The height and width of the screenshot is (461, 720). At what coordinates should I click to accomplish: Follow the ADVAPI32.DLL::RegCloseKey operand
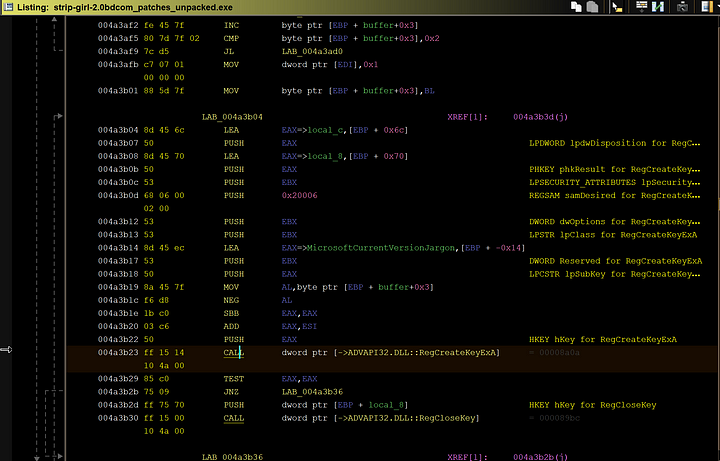(410, 418)
